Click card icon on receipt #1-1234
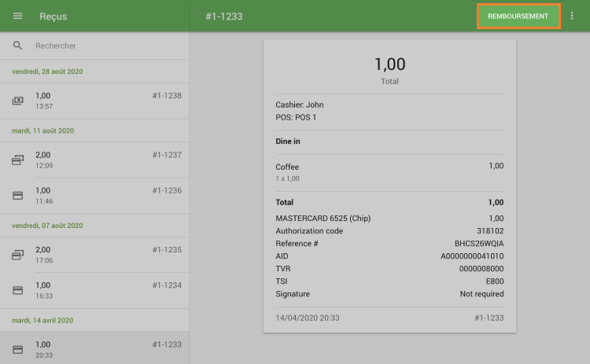Image resolution: width=590 pixels, height=364 pixels. (x=18, y=290)
